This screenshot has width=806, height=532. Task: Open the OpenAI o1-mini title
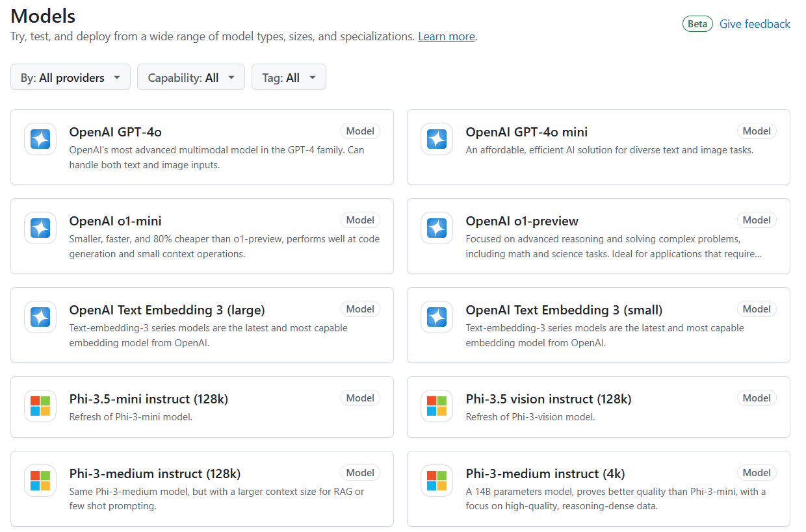coord(116,221)
